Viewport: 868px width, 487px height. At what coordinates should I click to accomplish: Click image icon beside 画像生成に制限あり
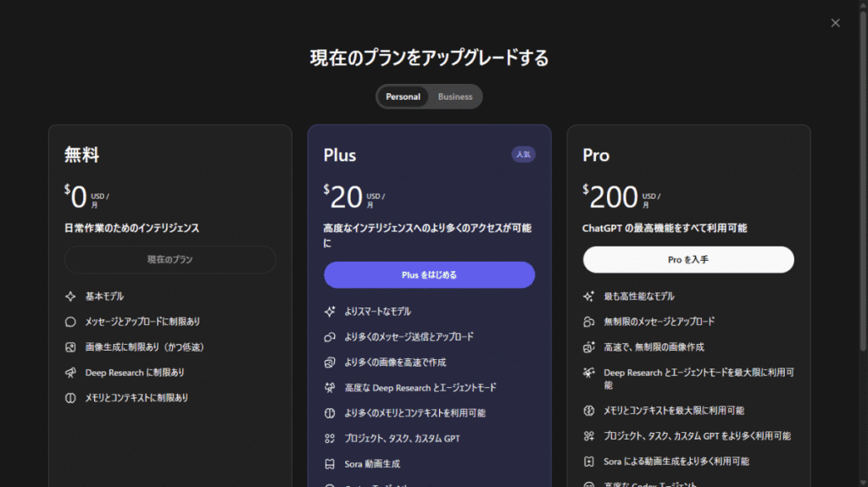(70, 347)
